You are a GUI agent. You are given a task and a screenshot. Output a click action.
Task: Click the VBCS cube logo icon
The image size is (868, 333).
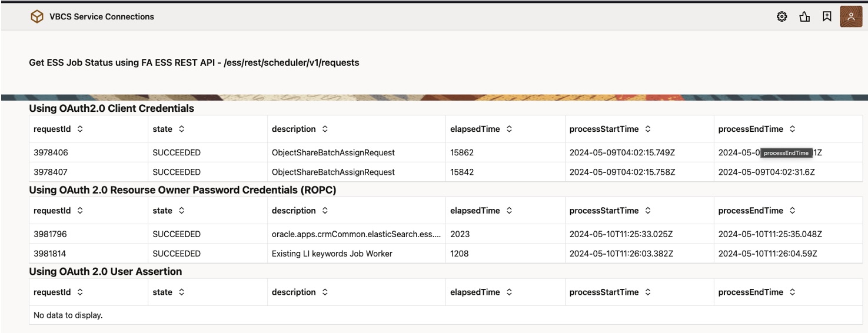coord(37,17)
